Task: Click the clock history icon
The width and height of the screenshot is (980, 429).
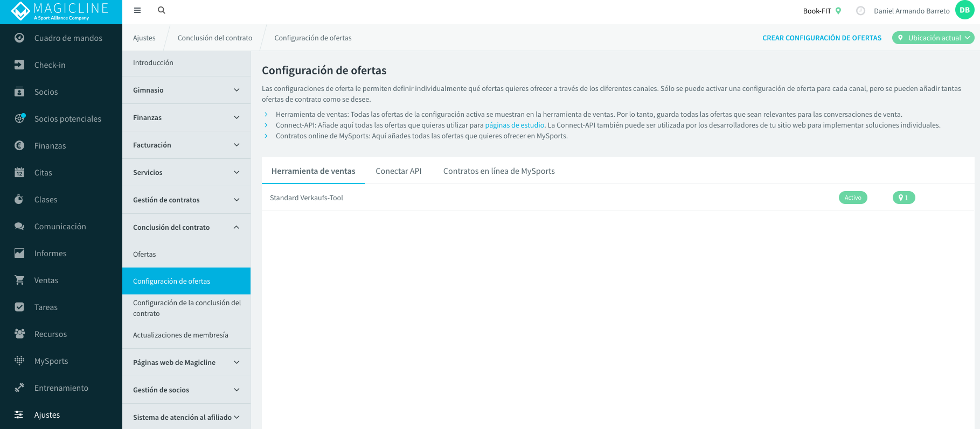Action: tap(861, 11)
